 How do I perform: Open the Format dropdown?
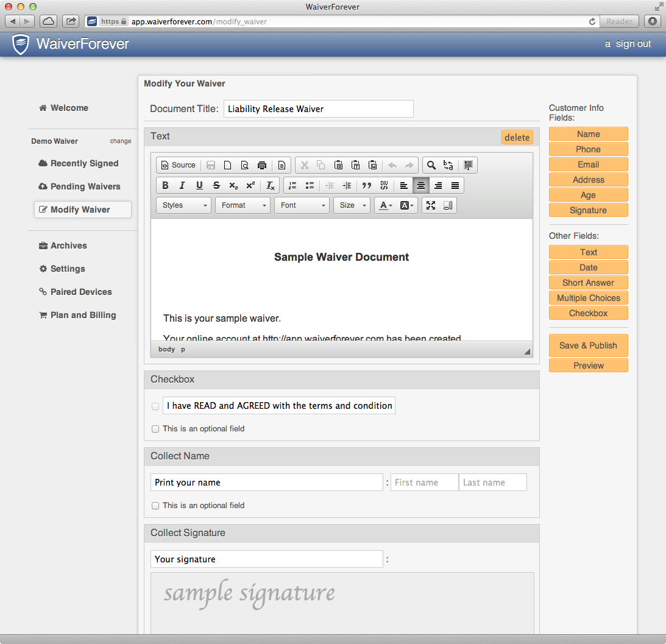coord(243,205)
